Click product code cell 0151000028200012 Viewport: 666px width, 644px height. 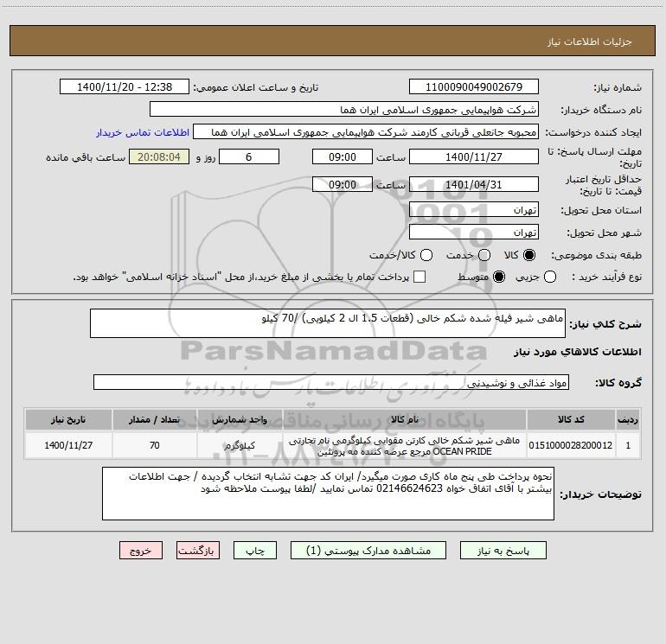tap(571, 445)
